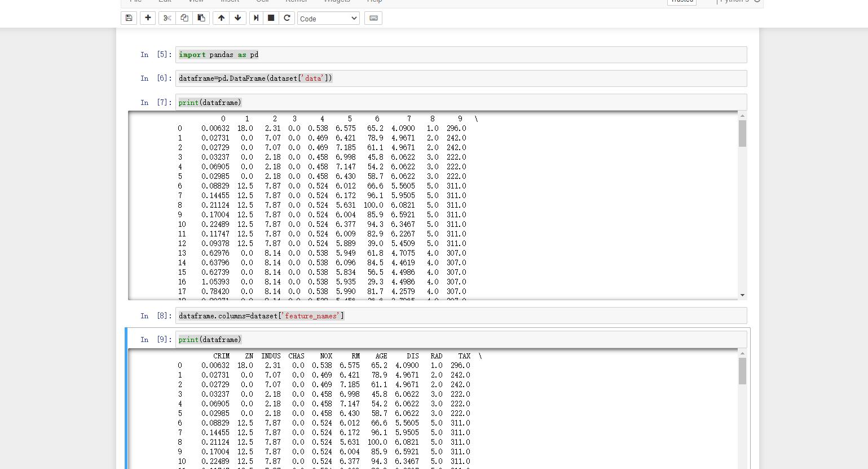Focus the dataframe=pd.DataFrame code cell
Screen dimensions: 868x469
point(461,78)
